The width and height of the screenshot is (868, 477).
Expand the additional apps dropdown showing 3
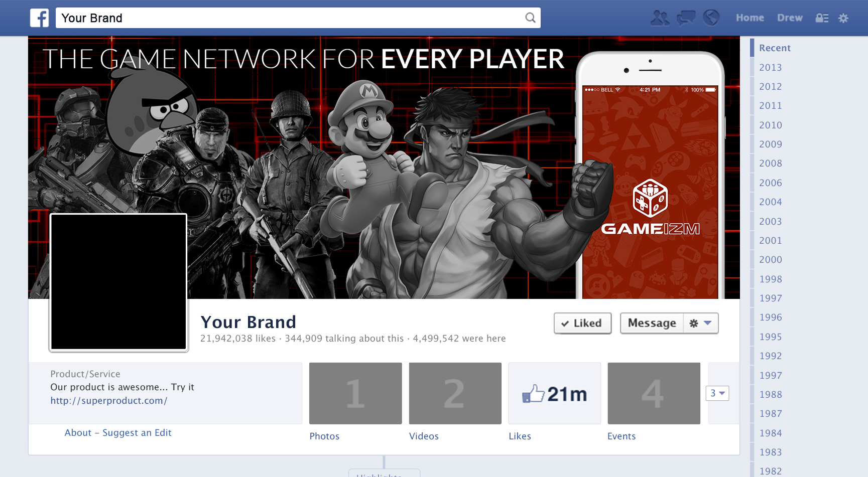coord(717,393)
